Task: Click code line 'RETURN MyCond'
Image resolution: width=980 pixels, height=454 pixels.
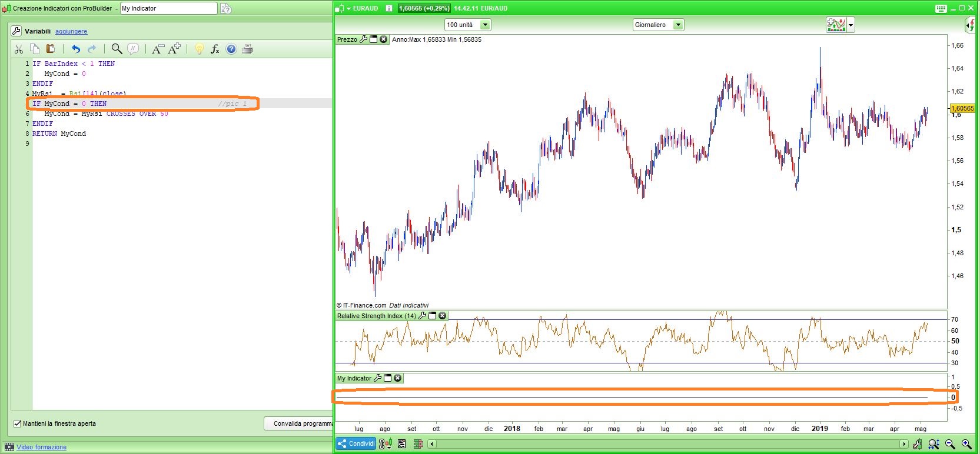Action: [59, 133]
